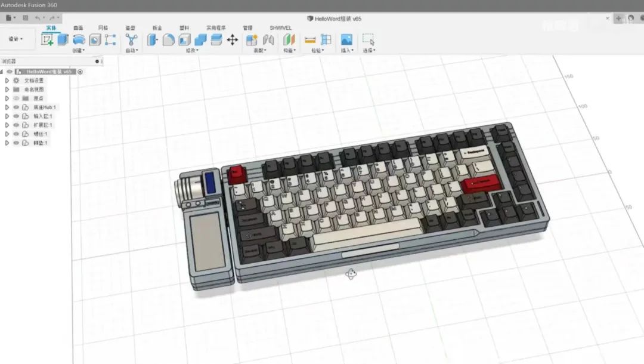
Task: Switch to the 实用程序 tab
Action: pos(216,28)
